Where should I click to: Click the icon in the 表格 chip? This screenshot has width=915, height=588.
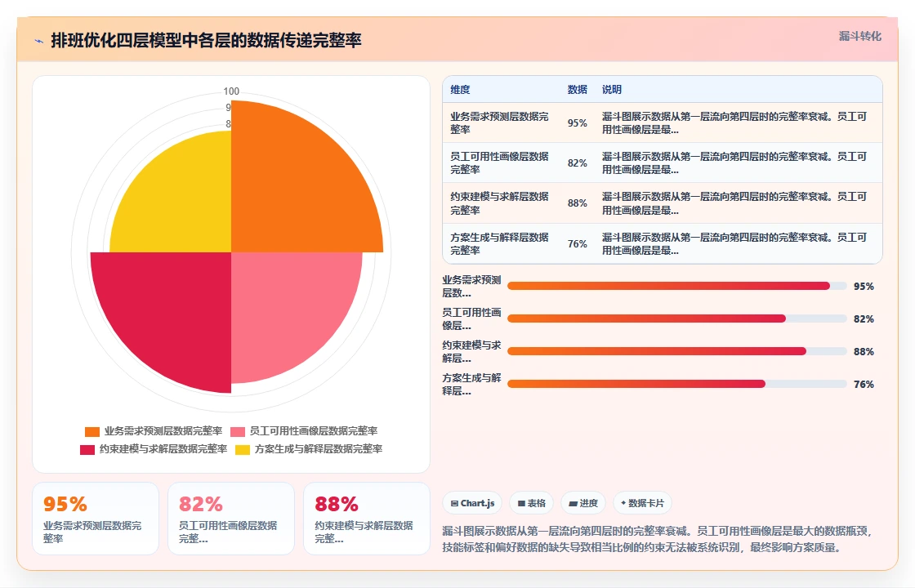coord(521,503)
